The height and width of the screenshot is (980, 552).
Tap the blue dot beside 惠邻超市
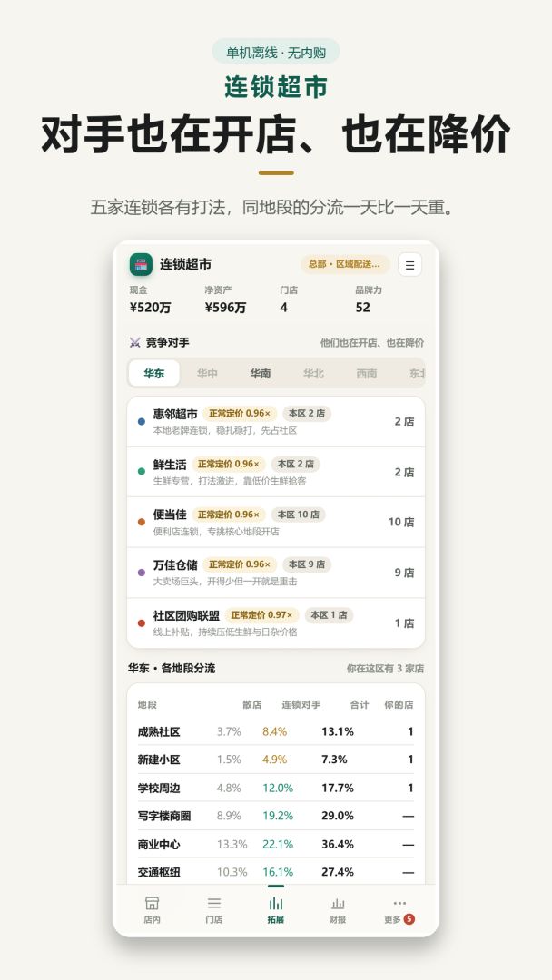pos(142,421)
